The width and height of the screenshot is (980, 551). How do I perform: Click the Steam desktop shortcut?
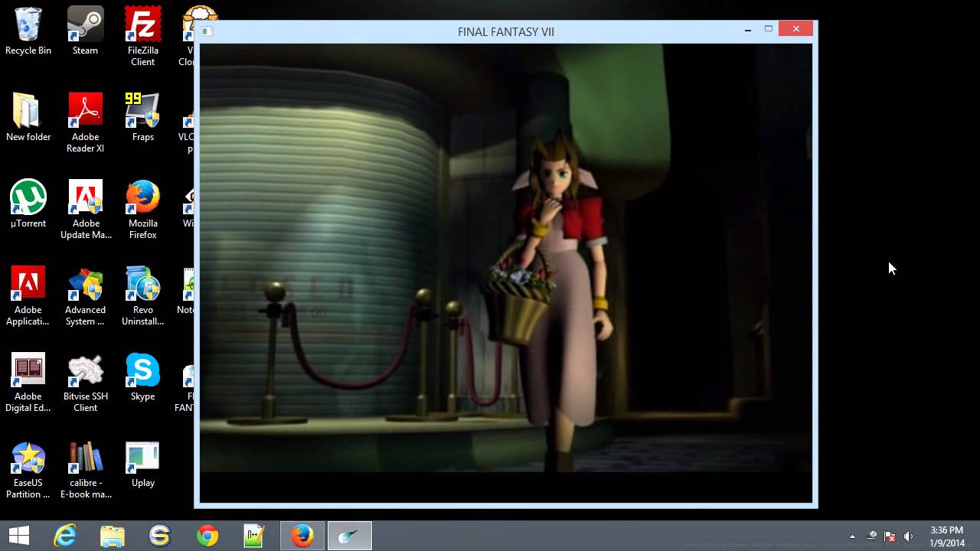(85, 31)
